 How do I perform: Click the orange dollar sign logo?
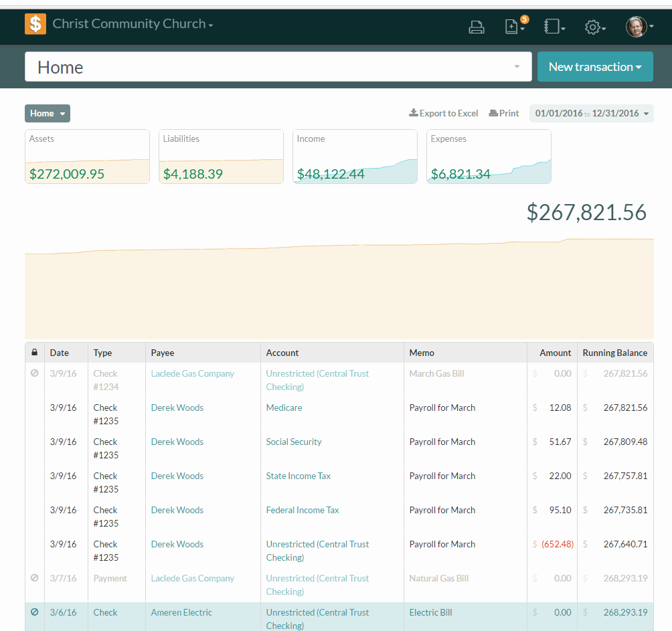click(x=35, y=24)
